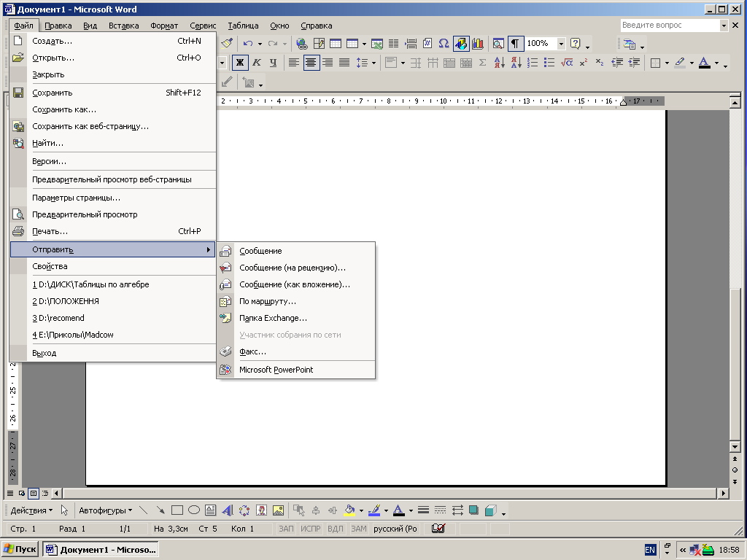This screenshot has height=560, width=747.
Task: Click the font color A swatch in formatting toolbar
Action: 705,63
